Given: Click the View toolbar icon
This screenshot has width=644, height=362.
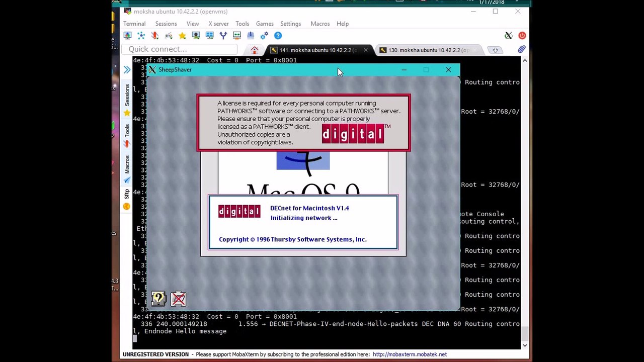Looking at the screenshot, I should click(196, 35).
